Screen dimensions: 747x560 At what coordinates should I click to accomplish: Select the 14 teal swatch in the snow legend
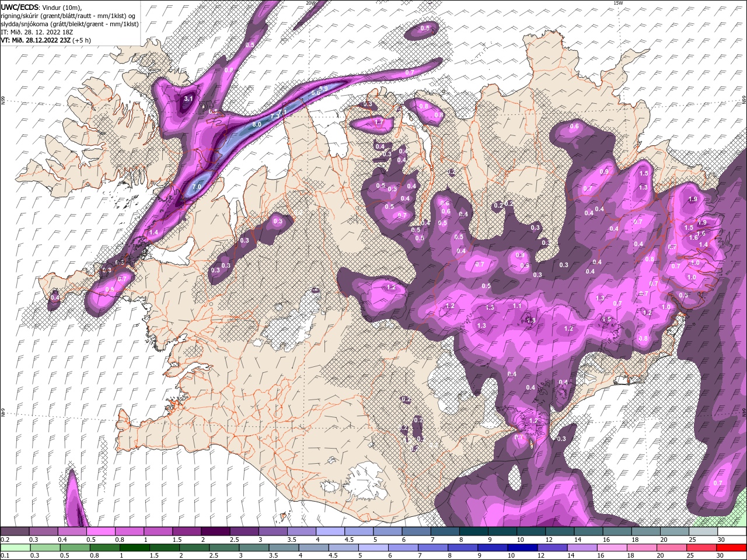coord(589,531)
